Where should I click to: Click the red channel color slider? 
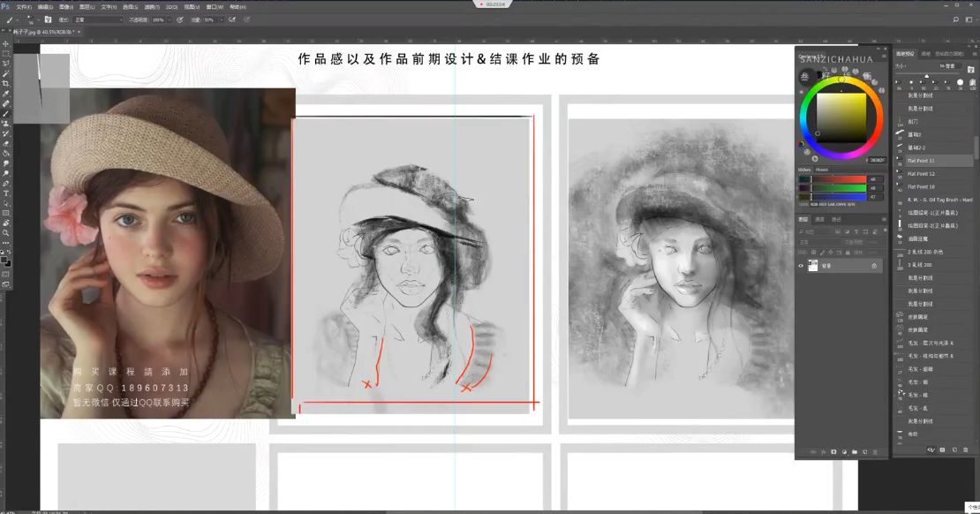pyautogui.click(x=839, y=178)
